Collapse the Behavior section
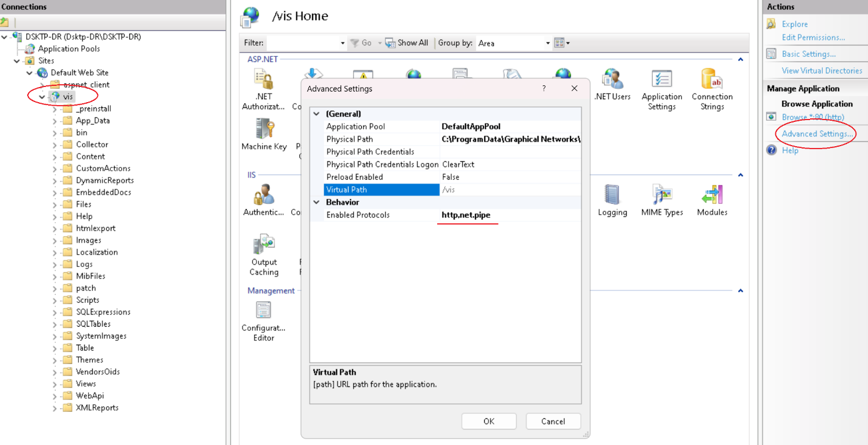Viewport: 868px width, 445px height. pyautogui.click(x=317, y=202)
